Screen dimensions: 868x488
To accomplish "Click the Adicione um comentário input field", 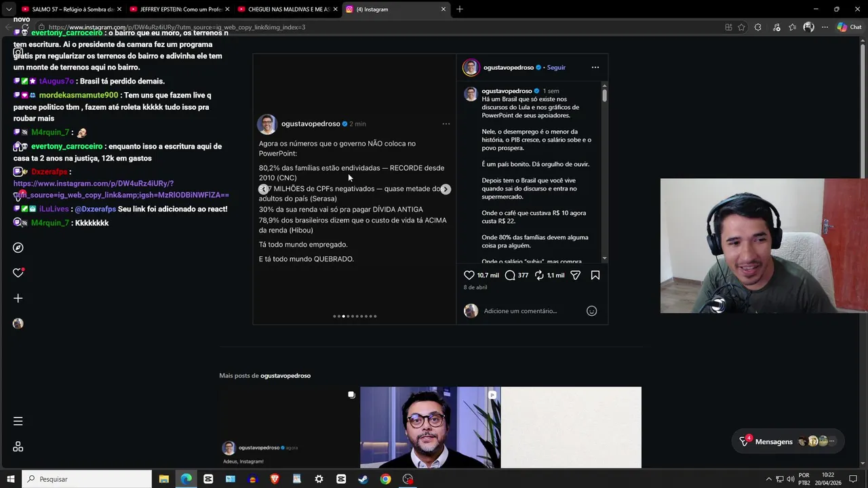I will point(532,311).
